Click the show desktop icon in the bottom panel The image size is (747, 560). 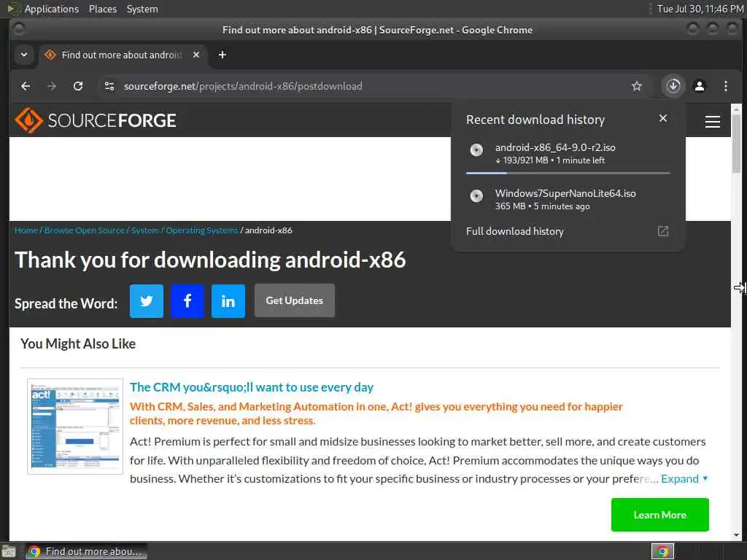point(9,551)
